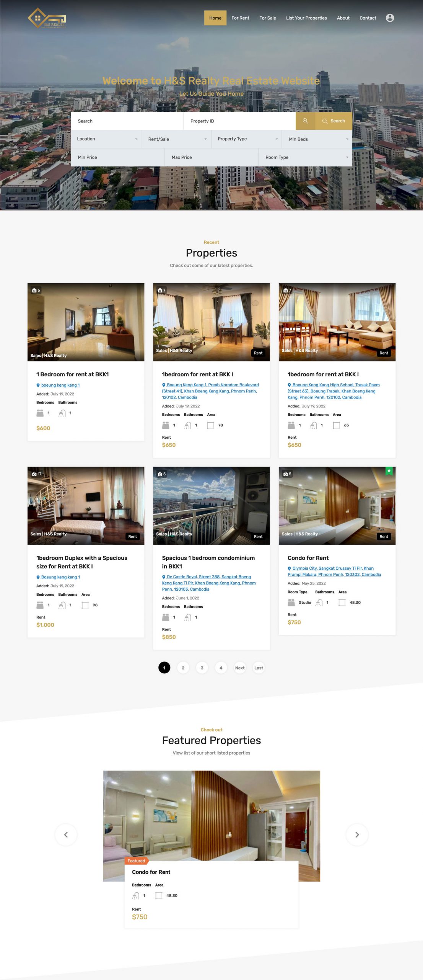Go to pagination page 2
This screenshot has width=423, height=980.
[x=183, y=668]
